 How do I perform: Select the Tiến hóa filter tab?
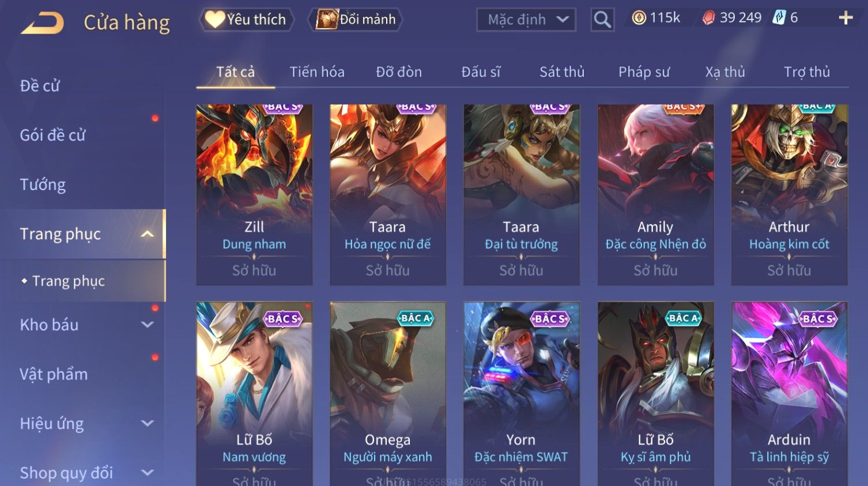317,72
